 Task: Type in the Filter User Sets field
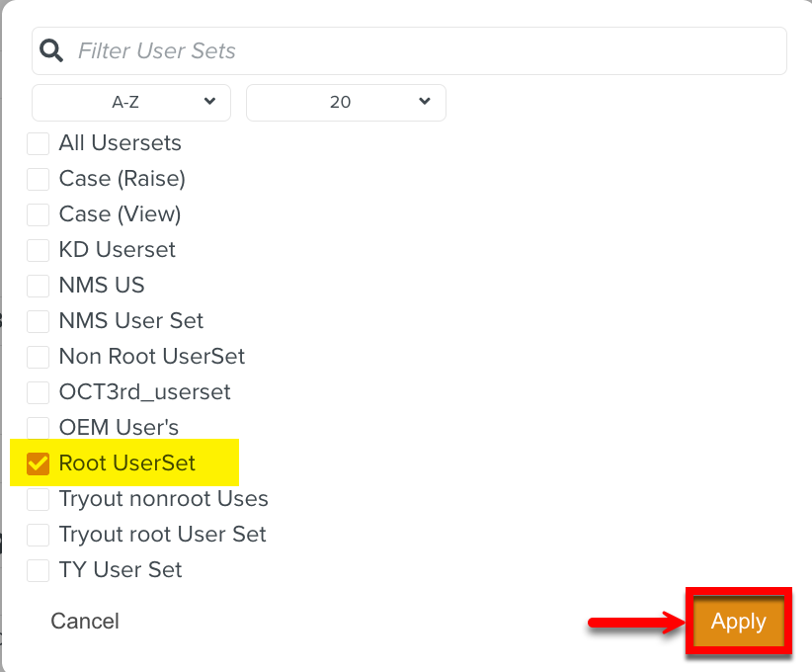(x=415, y=50)
